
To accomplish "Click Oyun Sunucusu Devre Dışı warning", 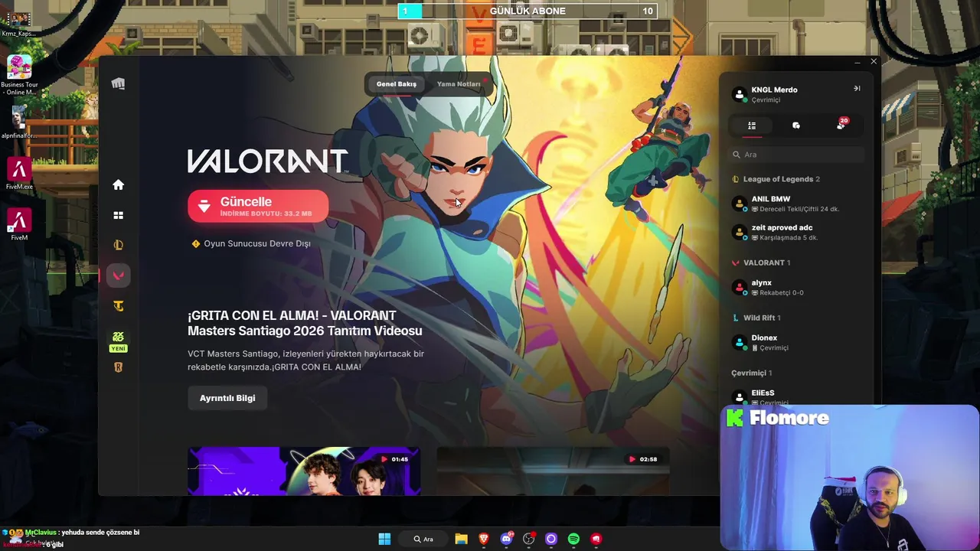I will tap(251, 243).
